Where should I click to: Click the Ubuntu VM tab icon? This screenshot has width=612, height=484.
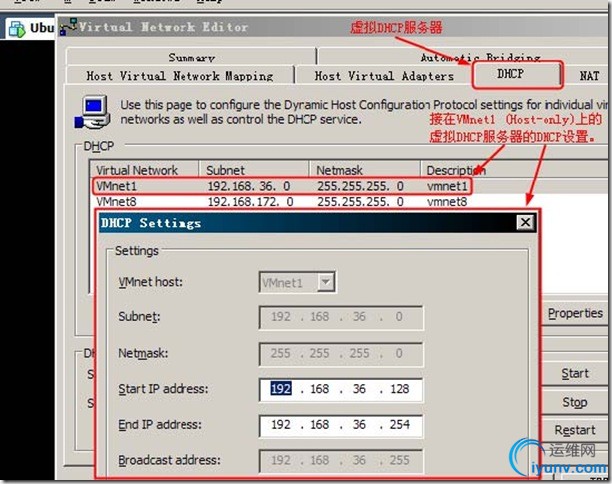click(16, 28)
